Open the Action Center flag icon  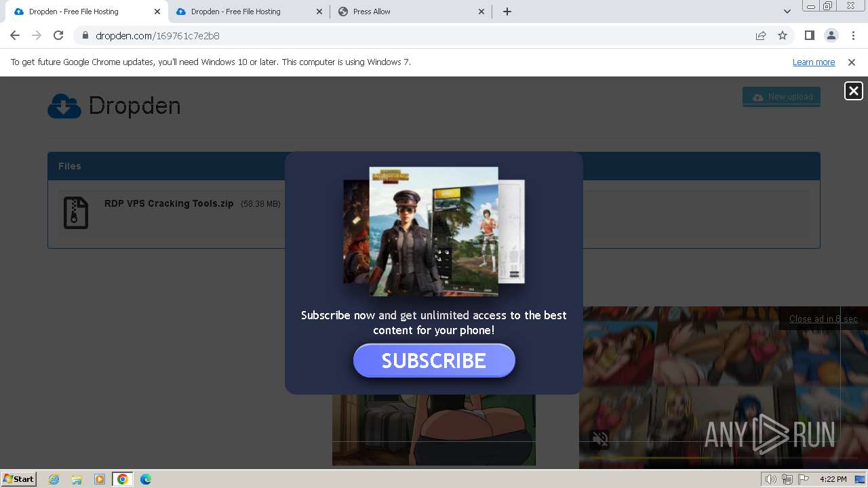click(804, 479)
